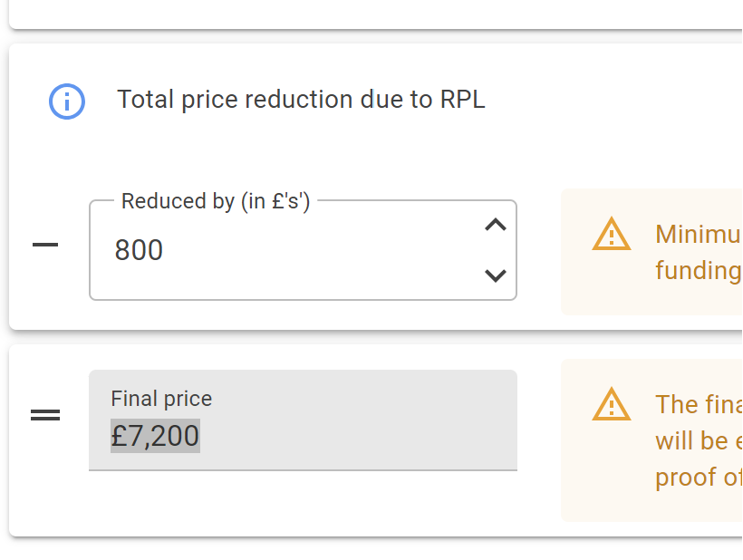Click the 'Reduced by (in £'s')' field label
Screen dimensions: 743x560
[216, 201]
